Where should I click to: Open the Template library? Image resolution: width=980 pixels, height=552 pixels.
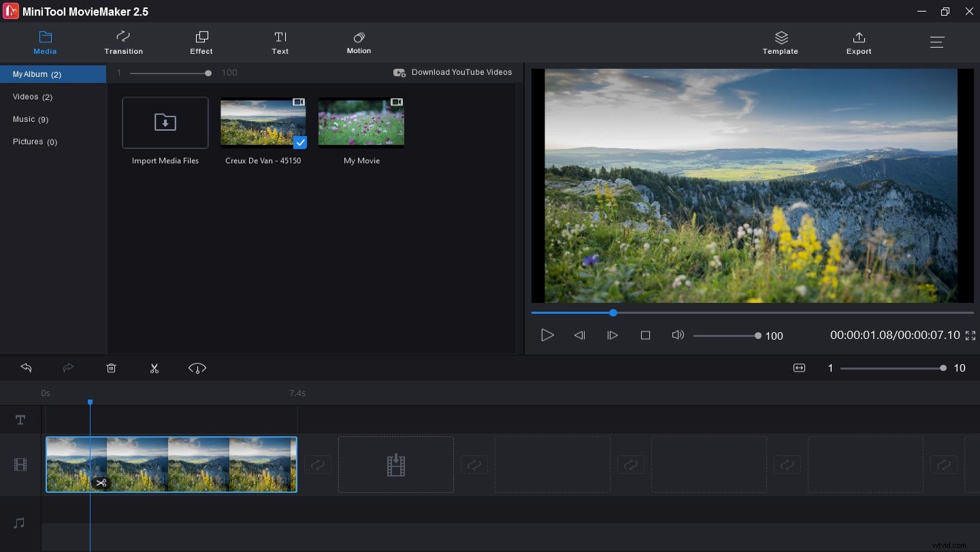pos(780,42)
